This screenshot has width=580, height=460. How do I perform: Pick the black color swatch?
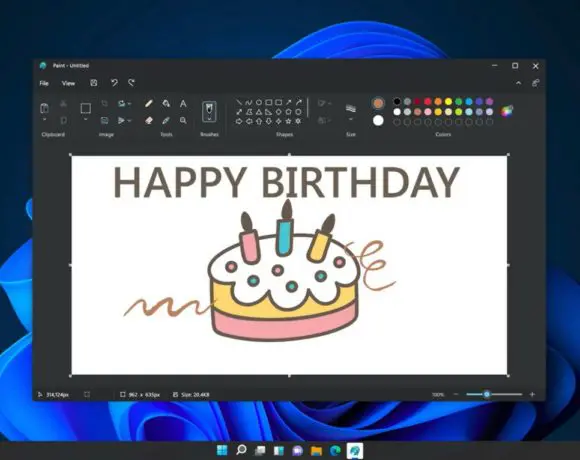[397, 101]
